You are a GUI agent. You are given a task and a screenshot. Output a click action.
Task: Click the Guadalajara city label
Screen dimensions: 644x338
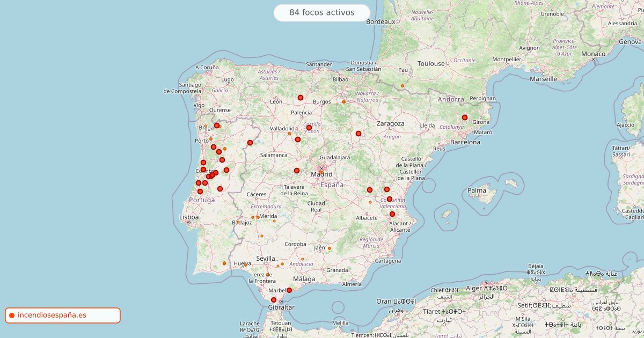[x=334, y=158]
